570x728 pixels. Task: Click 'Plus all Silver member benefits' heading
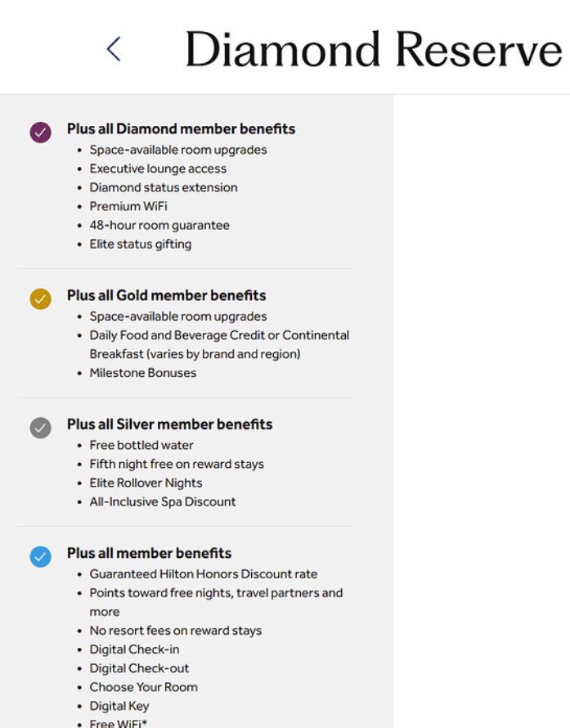[169, 425]
